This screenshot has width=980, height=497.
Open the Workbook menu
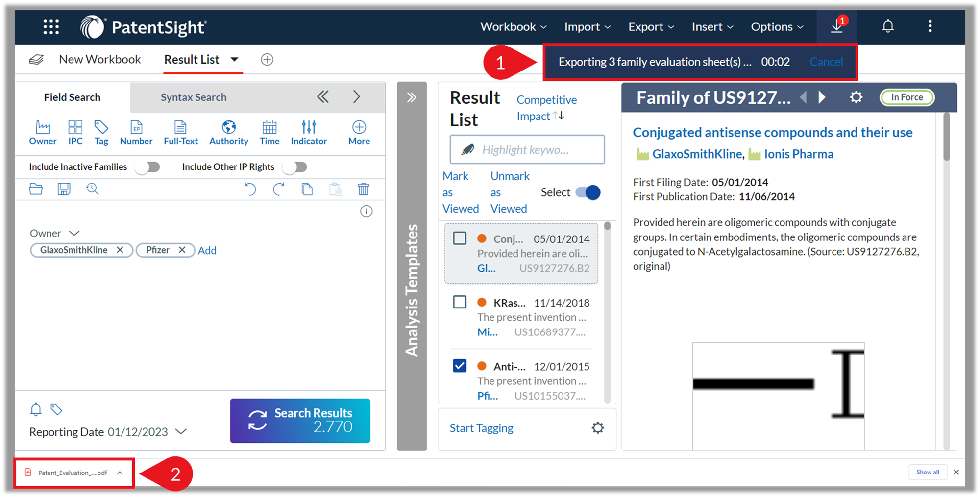click(514, 26)
